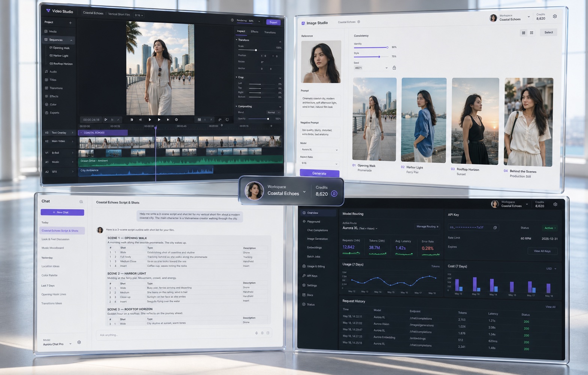Open search in Chat panel header
This screenshot has width=588, height=375.
[x=81, y=202]
